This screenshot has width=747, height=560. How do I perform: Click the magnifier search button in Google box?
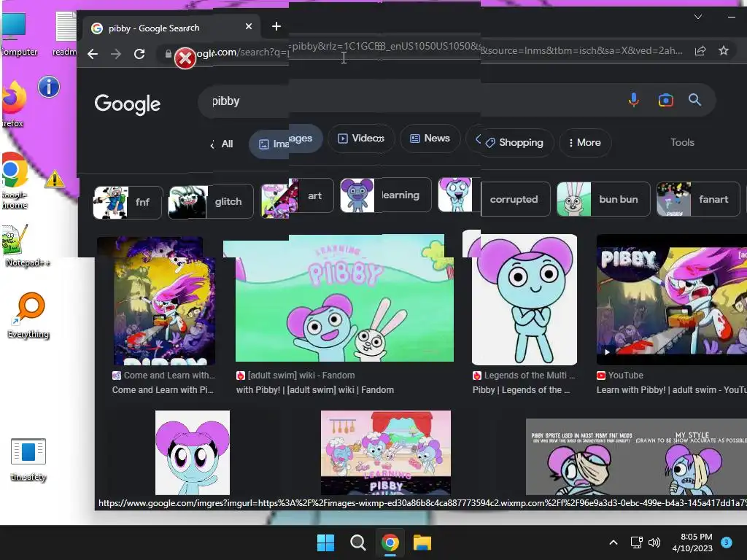click(x=694, y=100)
